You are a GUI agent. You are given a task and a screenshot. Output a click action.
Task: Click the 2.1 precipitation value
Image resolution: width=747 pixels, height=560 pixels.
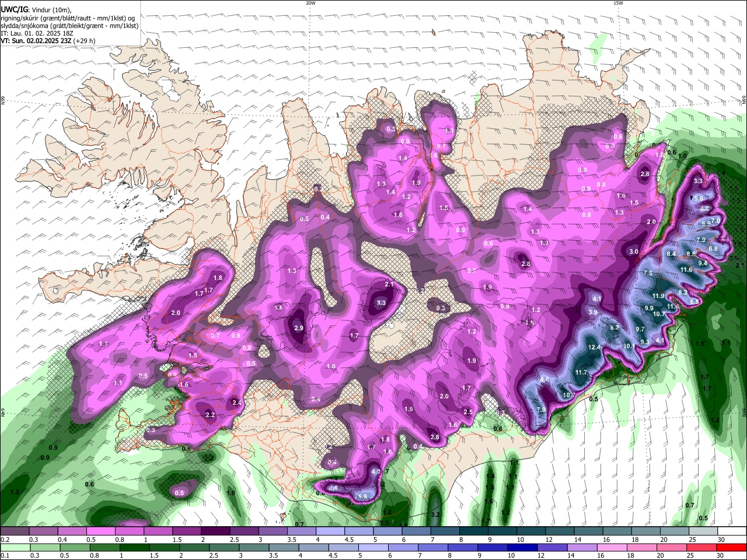tap(389, 284)
